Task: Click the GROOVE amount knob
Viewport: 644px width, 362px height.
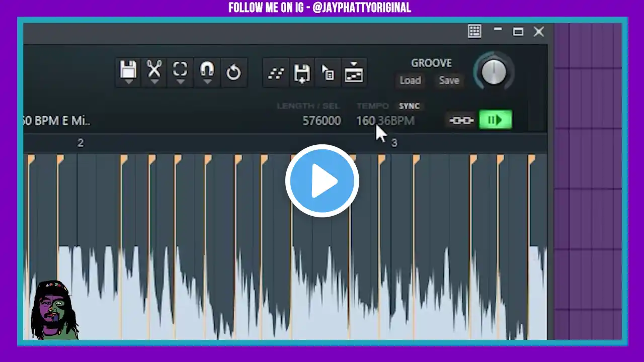Action: coord(494,72)
